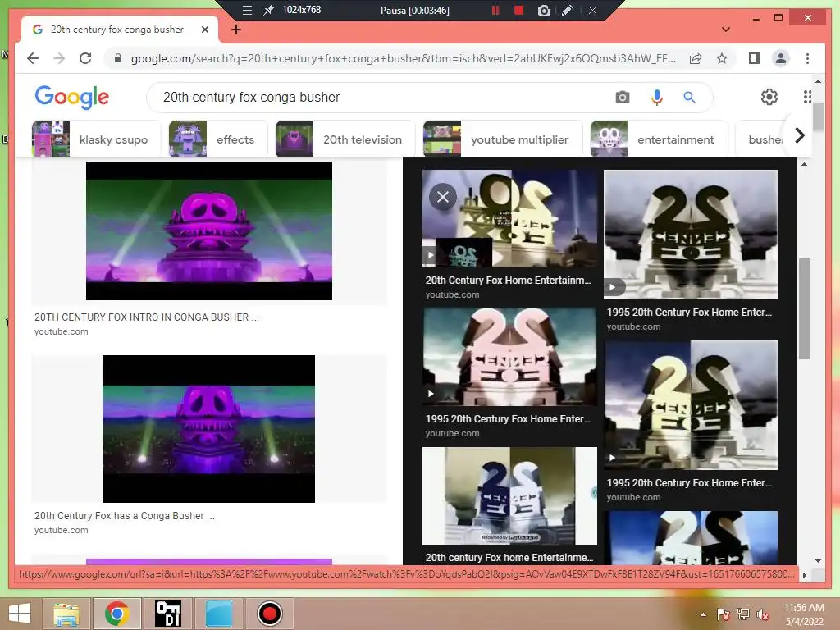This screenshot has height=630, width=840.
Task: Close the 20th century fox conga busher tab
Action: click(x=204, y=30)
